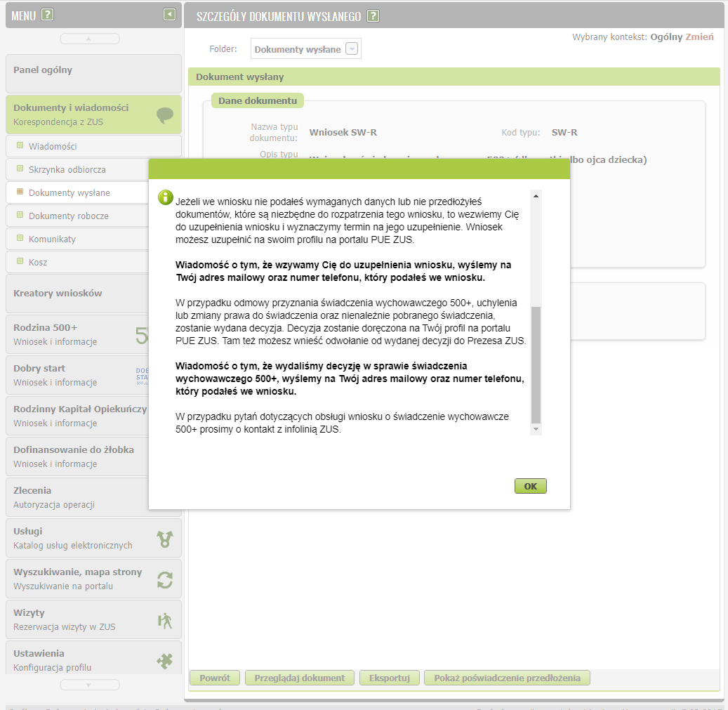Click Pokaż poświadczenie przedłożenia button
The image size is (728, 710).
pyautogui.click(x=507, y=678)
